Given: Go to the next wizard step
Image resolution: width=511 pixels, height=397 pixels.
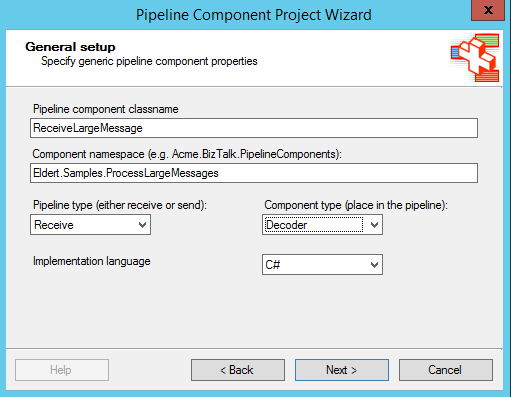Looking at the screenshot, I should click(x=342, y=370).
